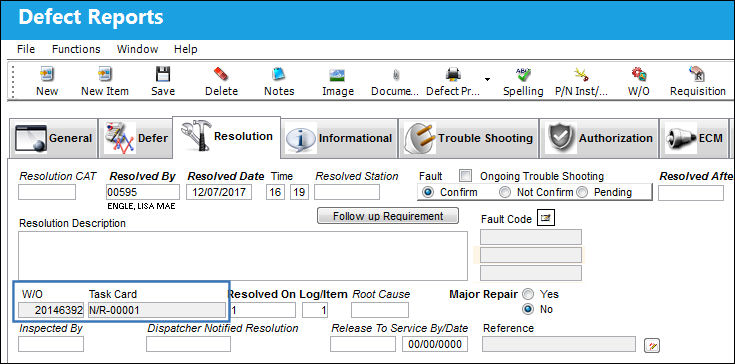Click the Delete eraser icon
The height and width of the screenshot is (364, 735).
pos(221,74)
